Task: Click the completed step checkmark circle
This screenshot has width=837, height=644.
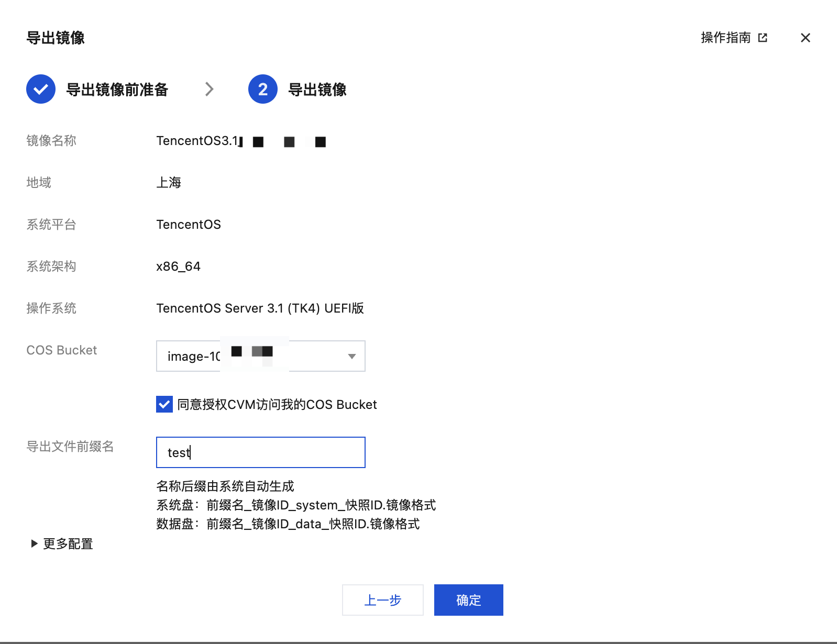Action: (41, 89)
